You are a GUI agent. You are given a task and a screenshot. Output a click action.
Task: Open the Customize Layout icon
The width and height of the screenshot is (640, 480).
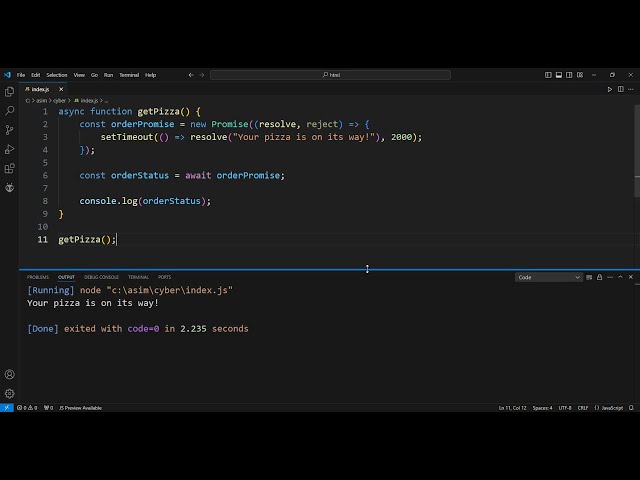580,75
